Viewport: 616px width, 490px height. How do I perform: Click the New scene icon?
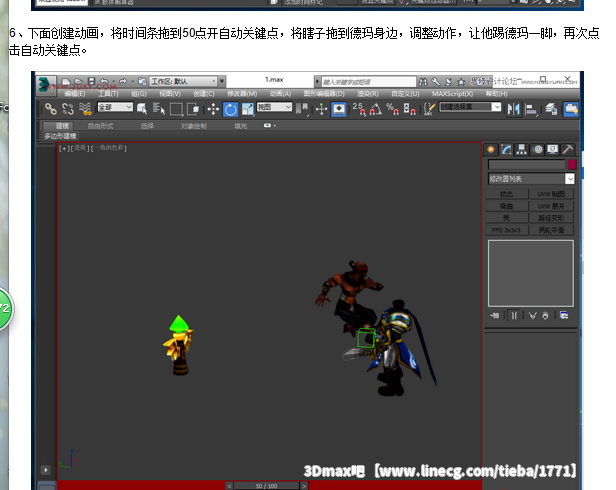(66, 82)
